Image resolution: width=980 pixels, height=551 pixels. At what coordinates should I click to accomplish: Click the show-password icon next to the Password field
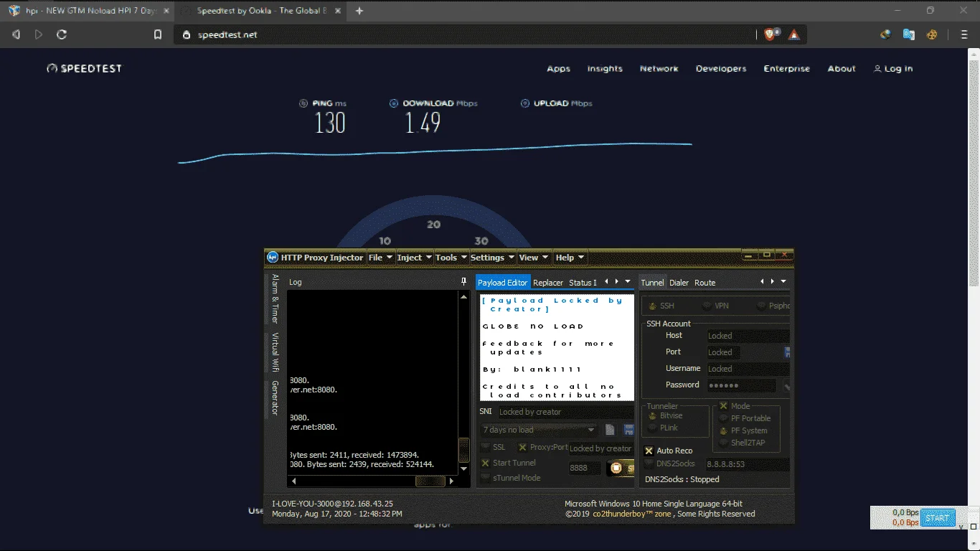tap(787, 386)
